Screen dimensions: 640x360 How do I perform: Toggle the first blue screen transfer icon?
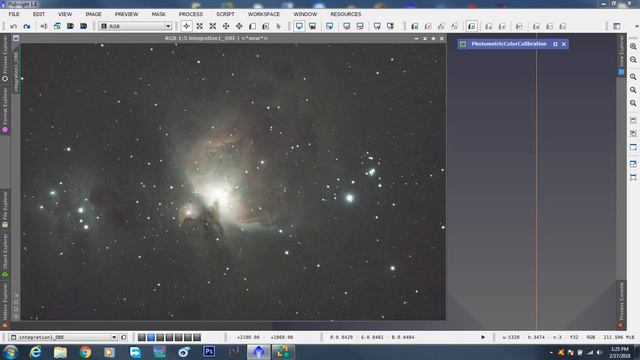coord(299,26)
